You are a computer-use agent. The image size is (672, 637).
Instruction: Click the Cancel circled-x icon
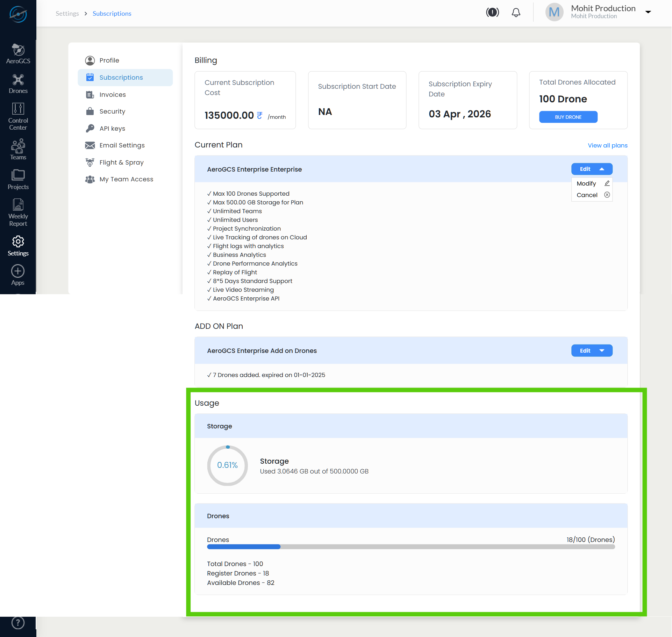[x=607, y=195]
